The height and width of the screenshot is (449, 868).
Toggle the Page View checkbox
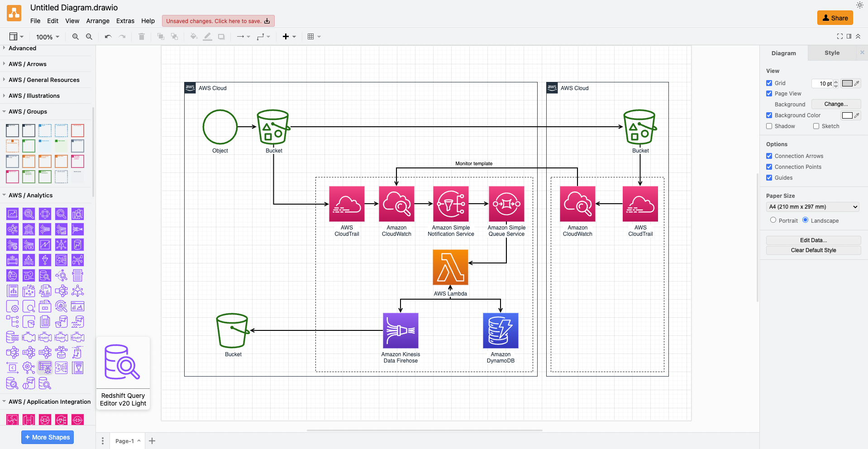click(769, 93)
